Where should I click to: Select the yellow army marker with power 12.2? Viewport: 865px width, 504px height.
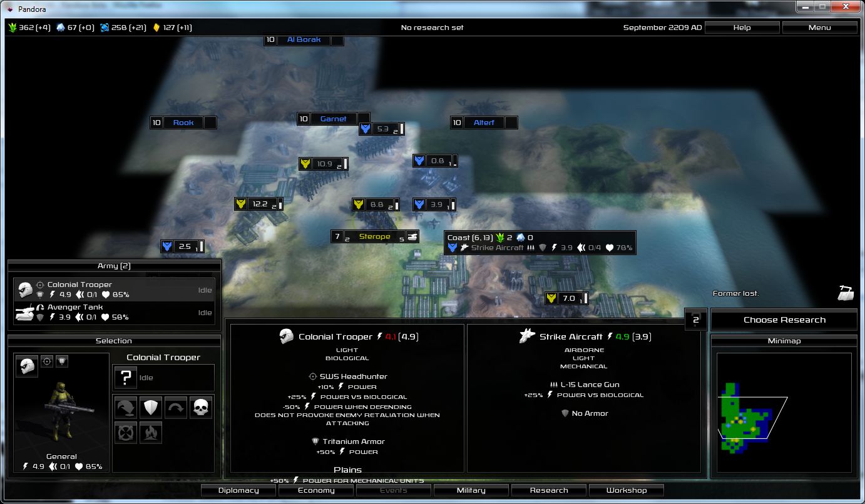pos(259,204)
